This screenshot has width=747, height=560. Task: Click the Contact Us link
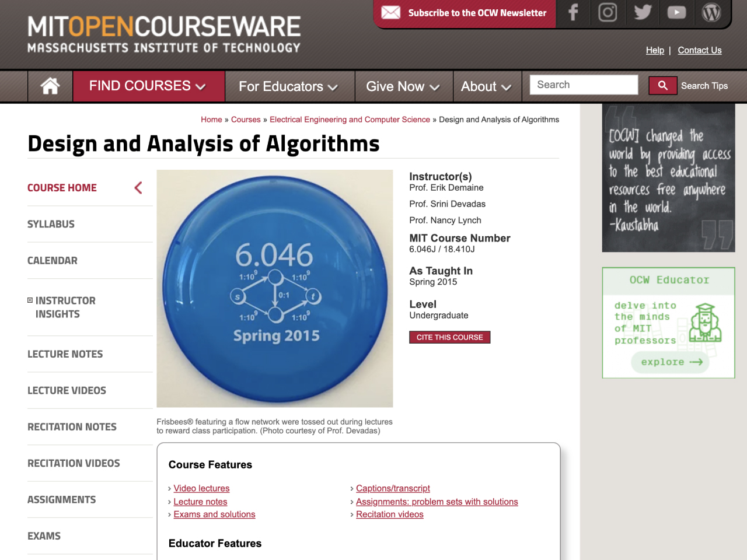coord(700,50)
